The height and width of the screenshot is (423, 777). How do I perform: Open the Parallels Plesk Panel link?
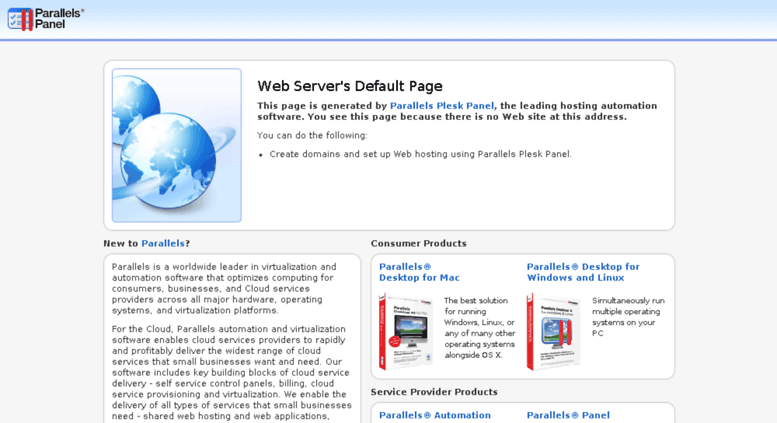click(442, 106)
